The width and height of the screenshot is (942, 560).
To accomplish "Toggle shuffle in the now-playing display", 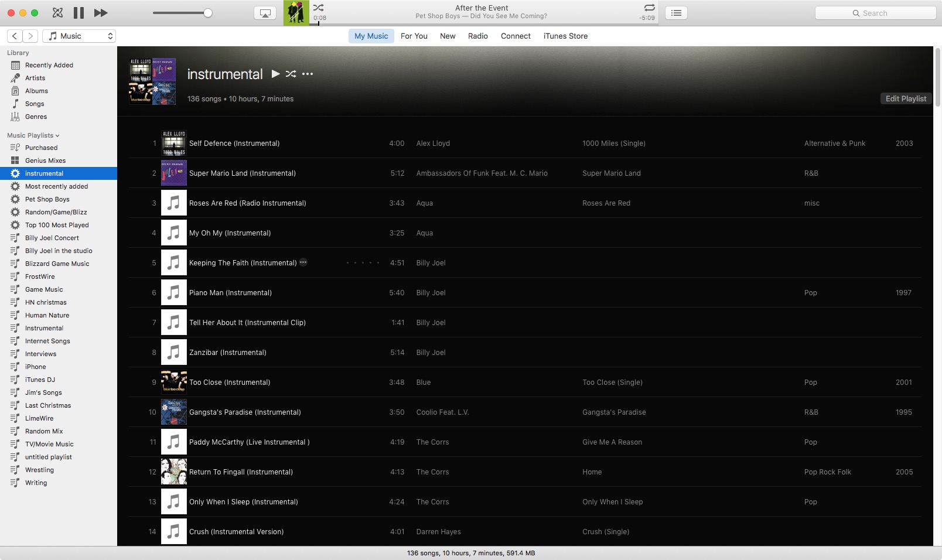I will coord(318,8).
